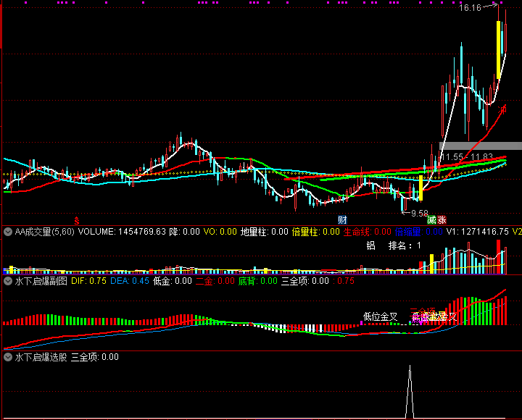Click the VOLUME: 1454769.63 value
This screenshot has width=522, height=420.
pos(122,232)
